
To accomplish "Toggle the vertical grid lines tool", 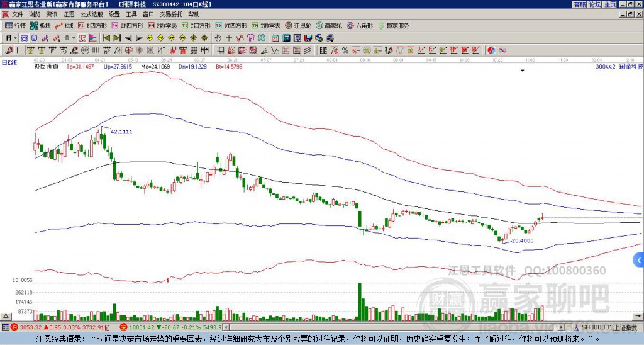I will pos(19,50).
